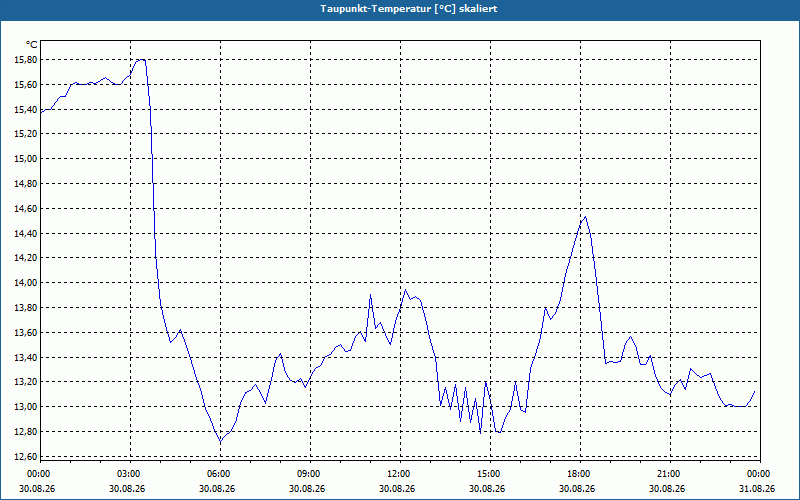Viewport: 800px width, 500px height.
Task: Select the 14,20 y-axis label
Action: (26, 258)
